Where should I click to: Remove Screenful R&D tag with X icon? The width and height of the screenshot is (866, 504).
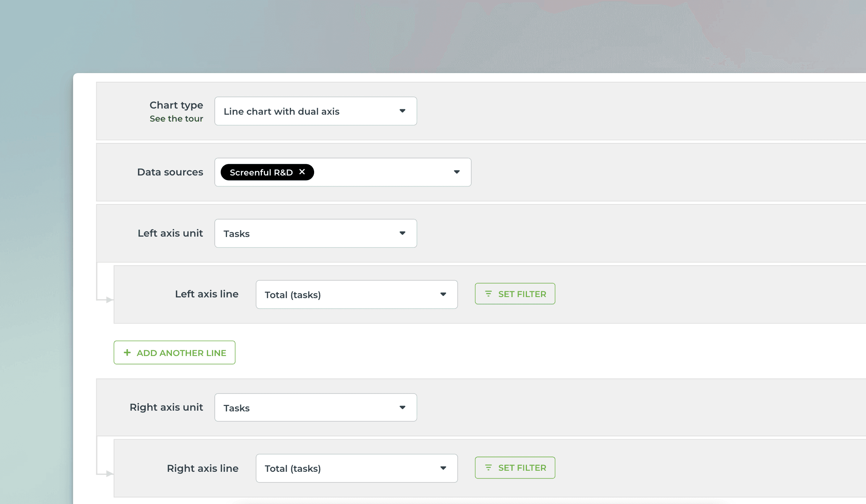pos(302,172)
